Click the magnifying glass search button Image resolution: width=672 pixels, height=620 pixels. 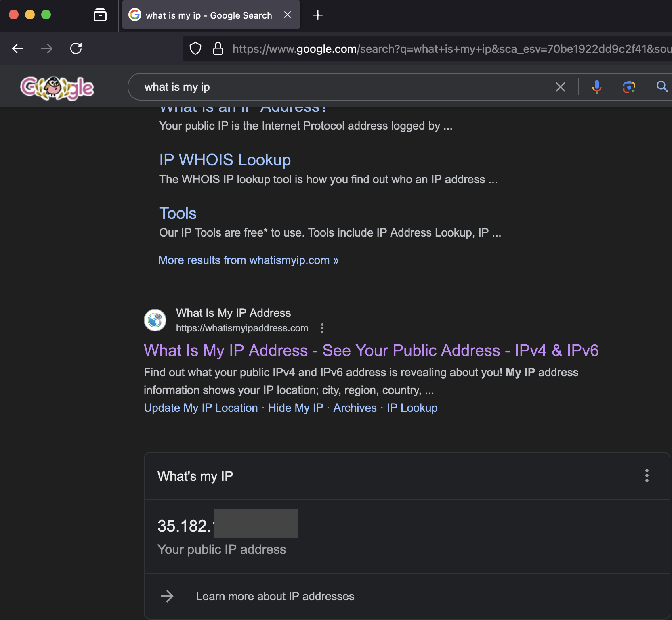pyautogui.click(x=661, y=87)
